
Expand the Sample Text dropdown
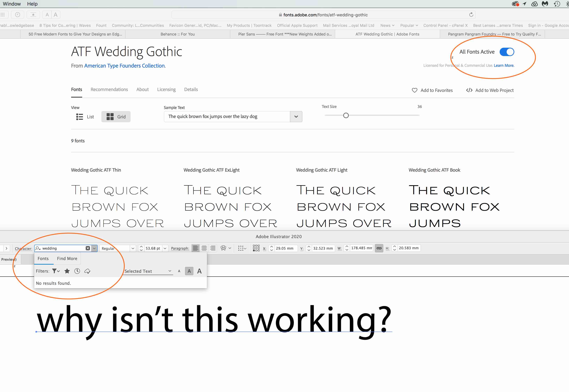point(296,117)
